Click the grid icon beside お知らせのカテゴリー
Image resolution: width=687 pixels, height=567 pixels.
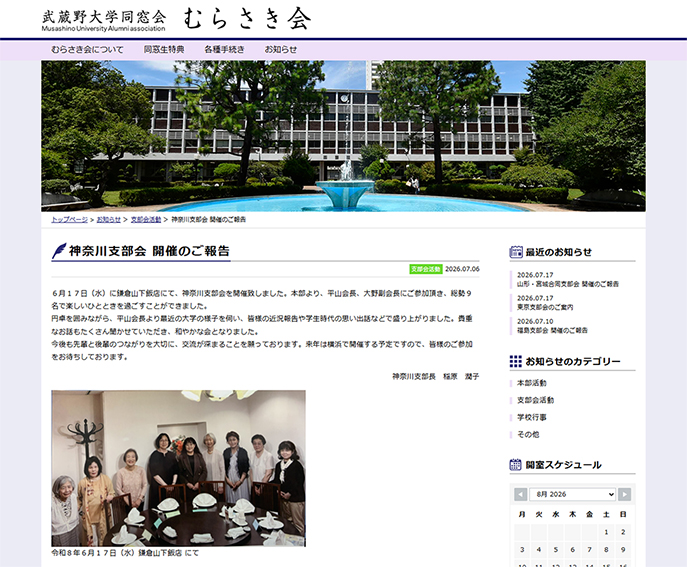[x=516, y=361]
